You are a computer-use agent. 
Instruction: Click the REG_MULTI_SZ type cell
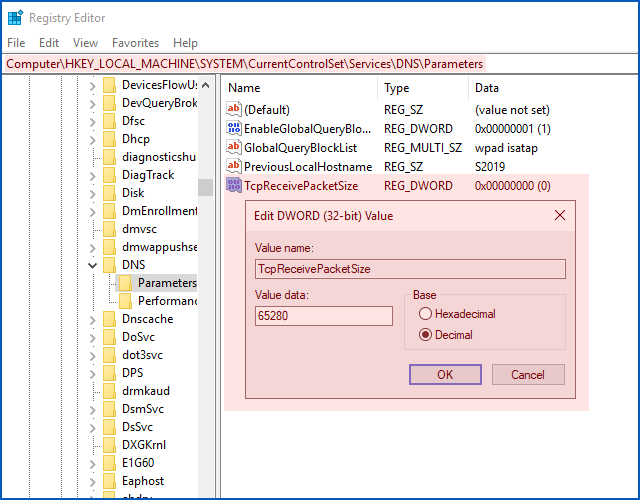tap(423, 148)
